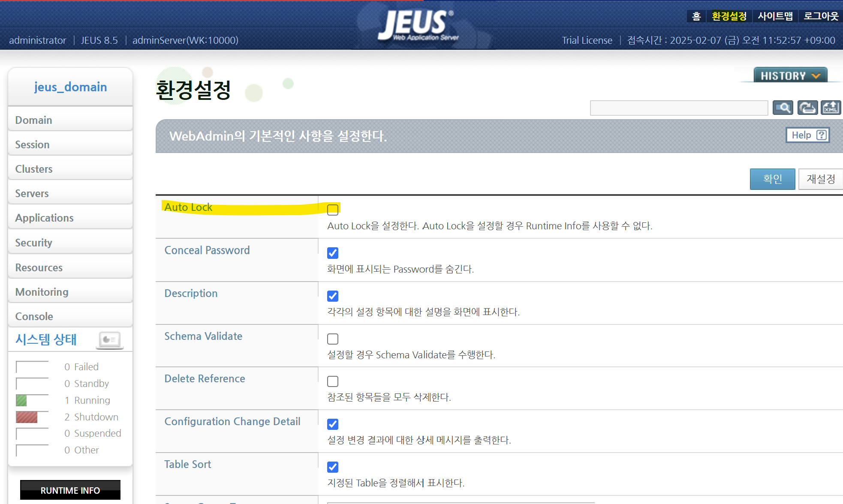Click the 로그아웃 logout link
843x504 pixels.
821,16
